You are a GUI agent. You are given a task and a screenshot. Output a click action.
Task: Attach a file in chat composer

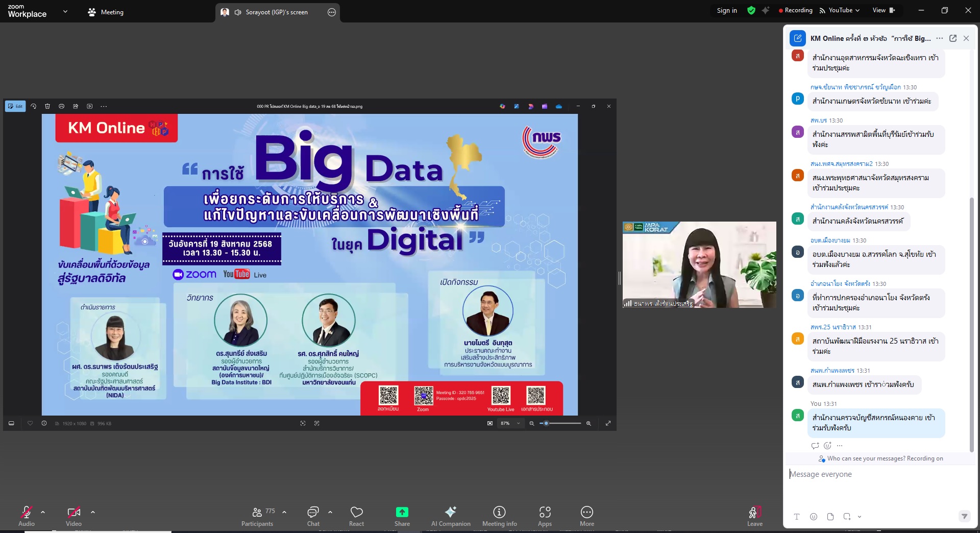(830, 517)
